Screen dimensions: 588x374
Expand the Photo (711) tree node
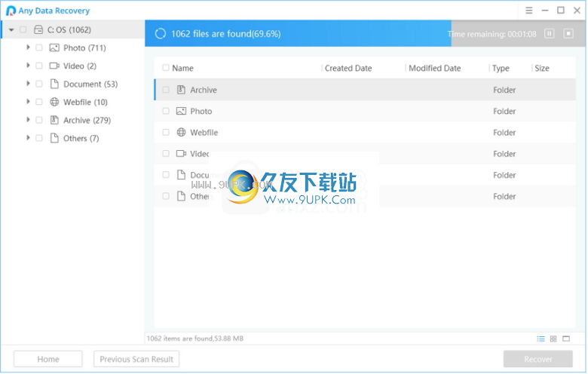[x=28, y=48]
